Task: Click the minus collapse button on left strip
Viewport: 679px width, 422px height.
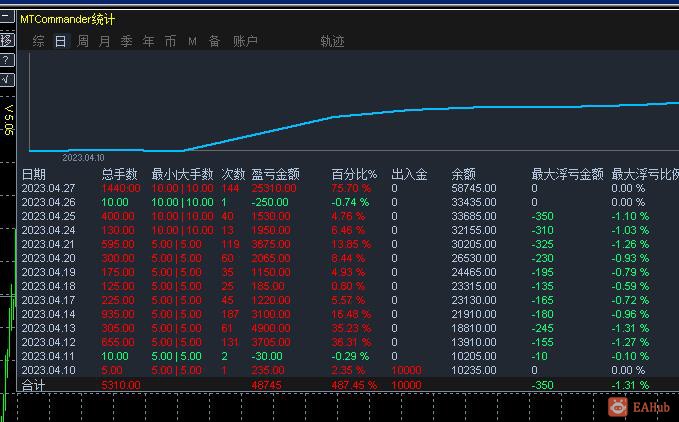Action: (x=6, y=17)
